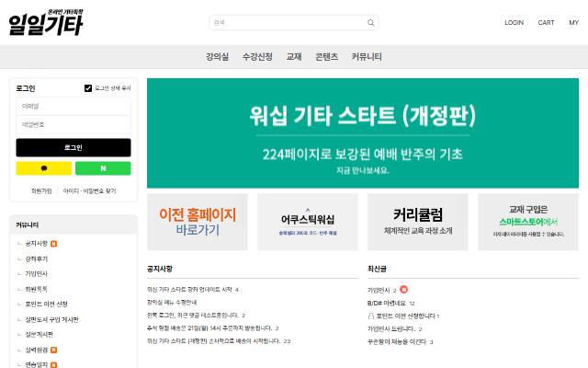Open the notice 강의실 메뉴 수정안내
Screen dimensions: 588x368
[x=172, y=303]
